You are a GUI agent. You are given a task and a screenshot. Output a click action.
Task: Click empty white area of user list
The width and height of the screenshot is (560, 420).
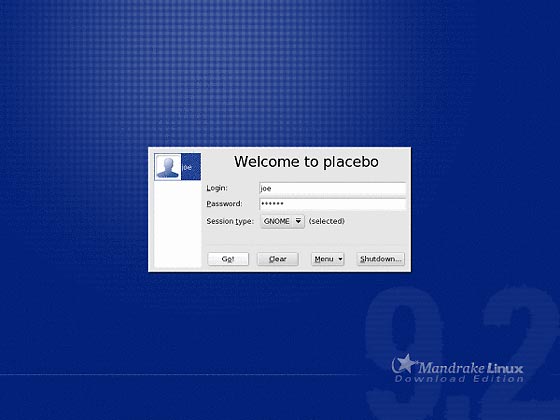[178, 224]
